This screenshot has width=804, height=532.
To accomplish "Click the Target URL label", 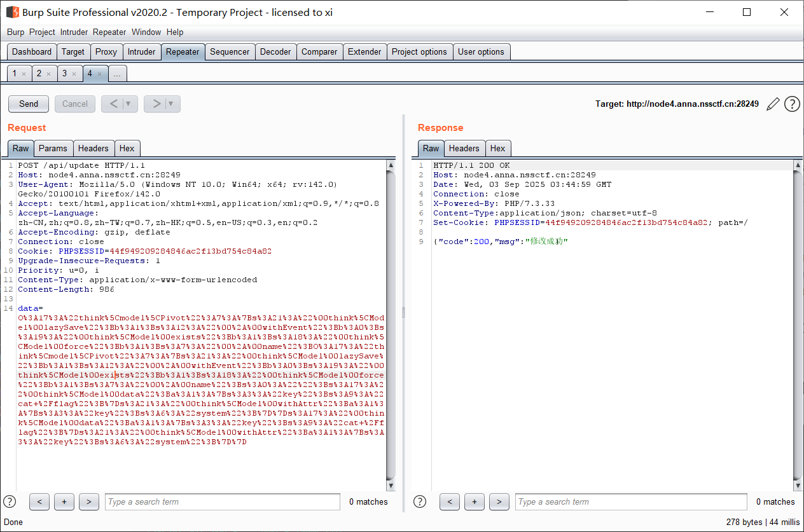I will 677,104.
